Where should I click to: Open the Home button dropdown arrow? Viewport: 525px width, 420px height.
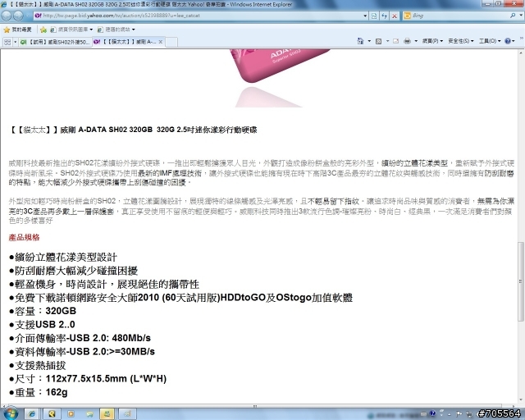[x=369, y=41]
